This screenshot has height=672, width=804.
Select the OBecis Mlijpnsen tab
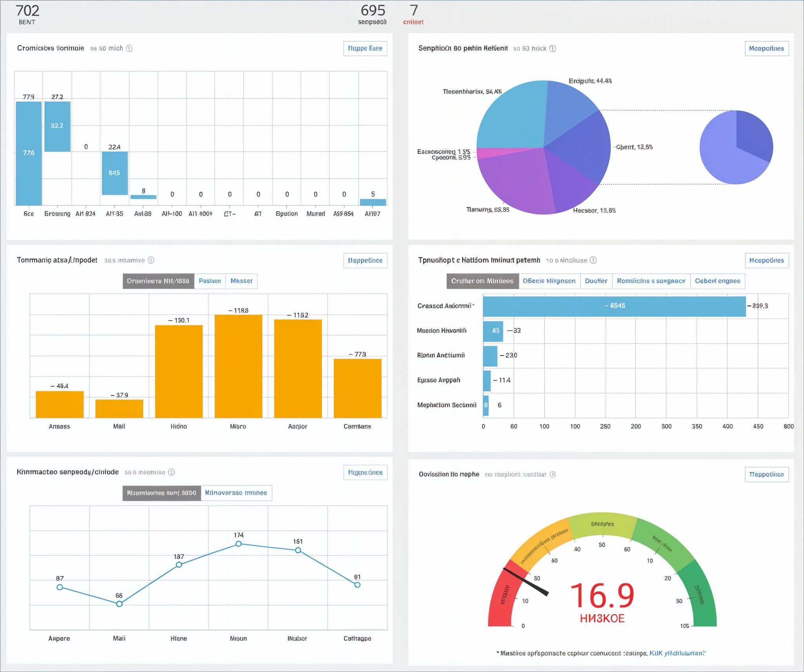549,281
